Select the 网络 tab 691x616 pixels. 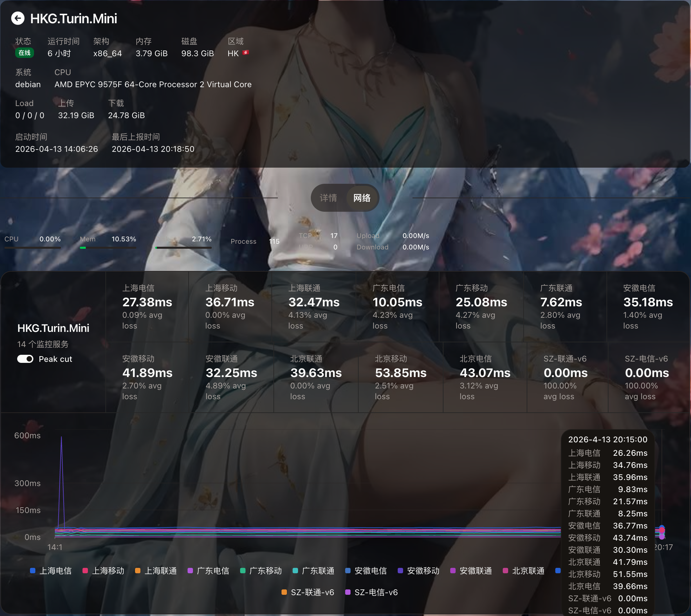[362, 198]
